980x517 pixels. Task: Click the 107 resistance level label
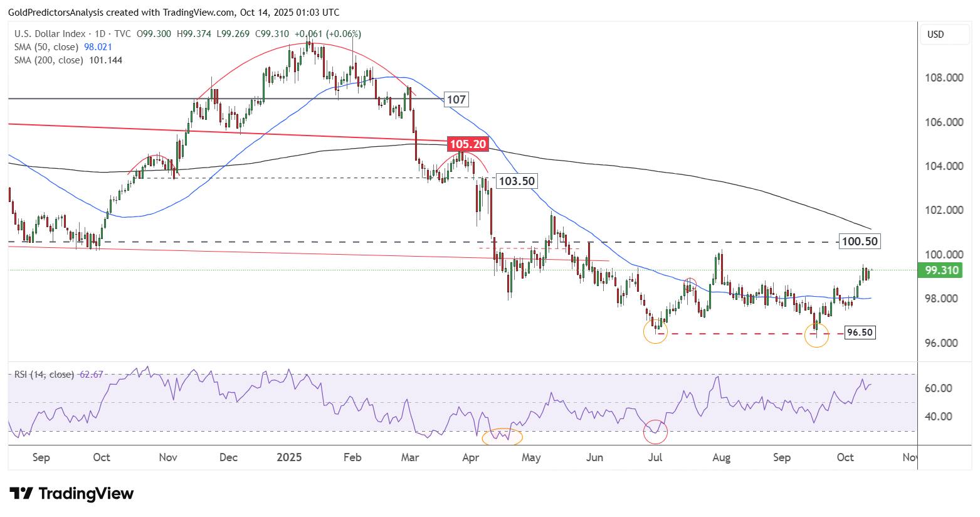pyautogui.click(x=456, y=99)
